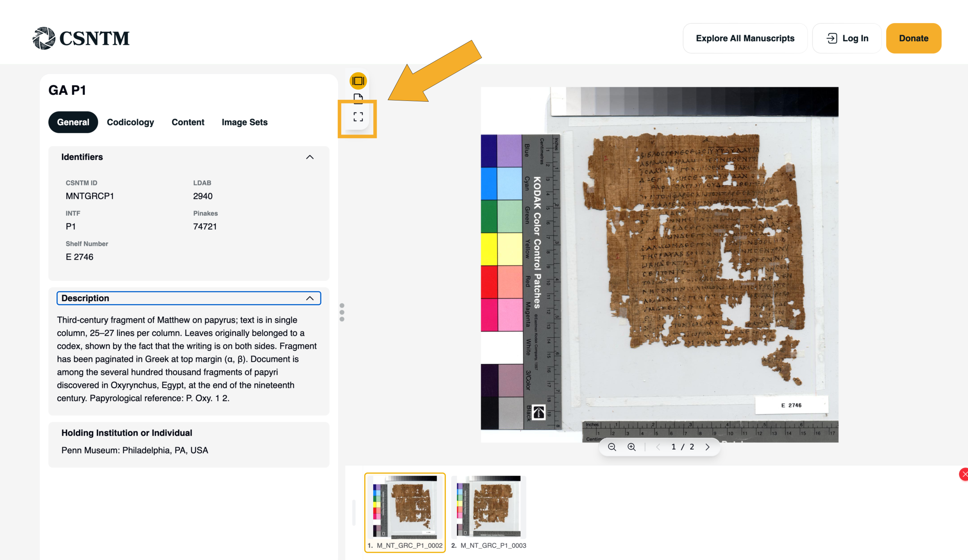This screenshot has width=968, height=560.
Task: Select thumbnail M_NT_GRC_P1_0003
Action: tap(488, 507)
